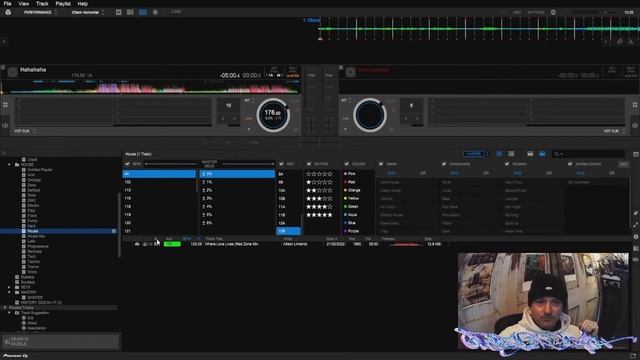Toggle the MASTER button on deck 1
Screen dimensions: 640x360
[x=293, y=76]
